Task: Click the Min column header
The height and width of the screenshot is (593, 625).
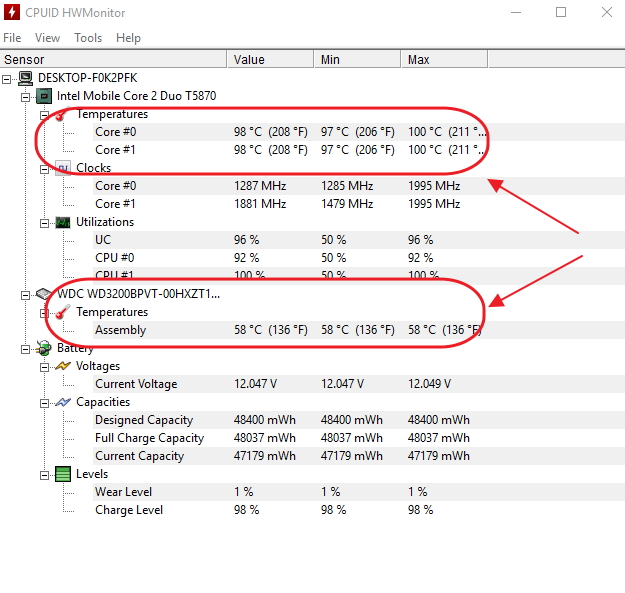Action: (358, 59)
